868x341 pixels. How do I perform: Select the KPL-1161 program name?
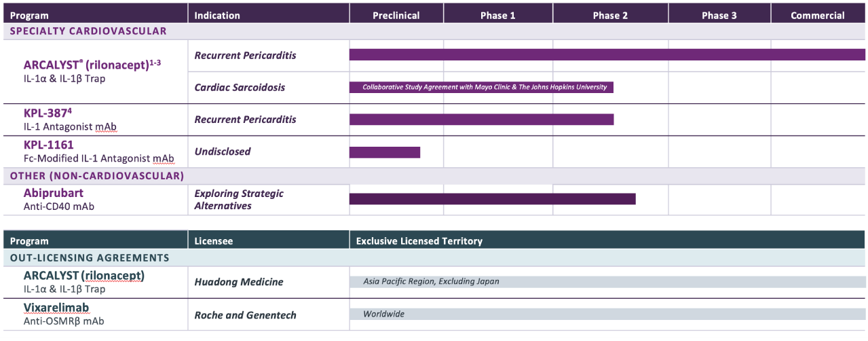[x=48, y=145]
